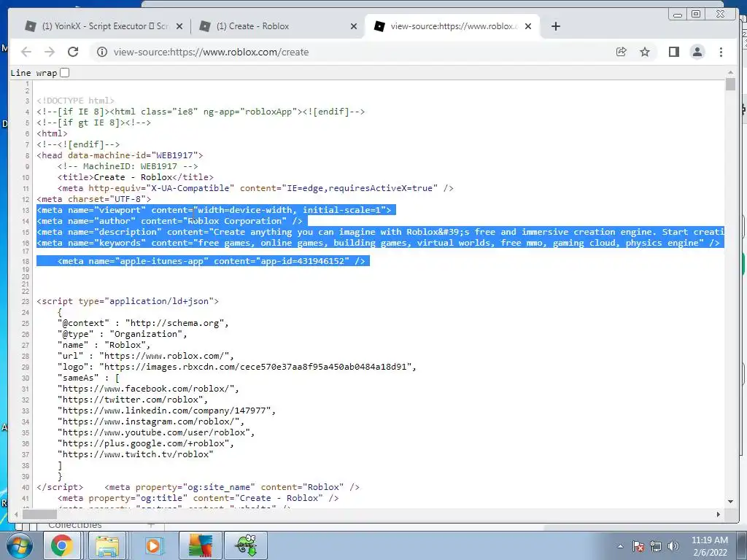Click the vertical scrollbar thumb
Image resolution: width=747 pixels, height=560 pixels.
click(730, 84)
